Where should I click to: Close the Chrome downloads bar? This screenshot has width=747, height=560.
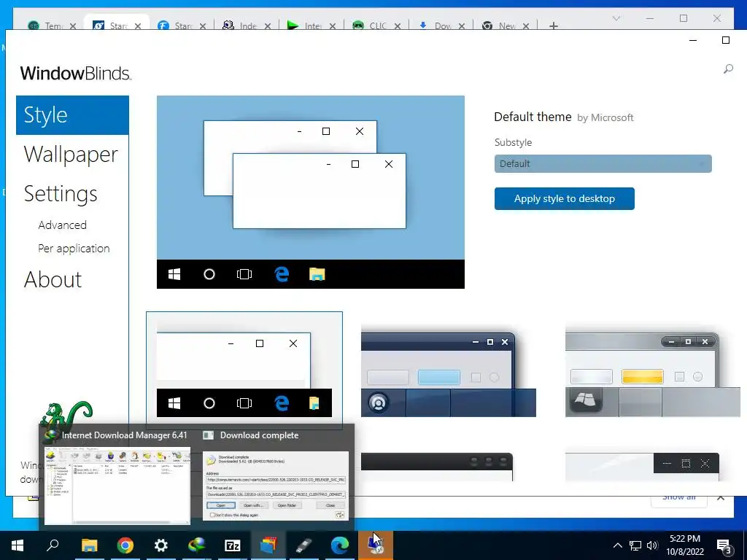click(x=721, y=497)
